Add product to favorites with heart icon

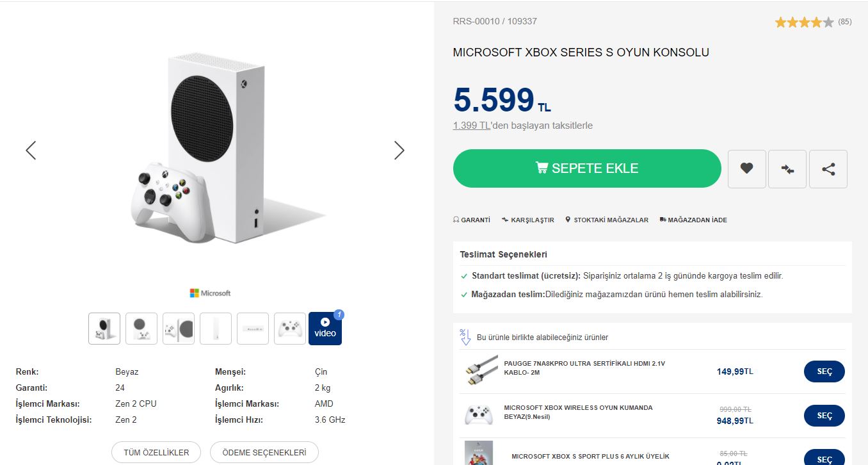point(746,168)
